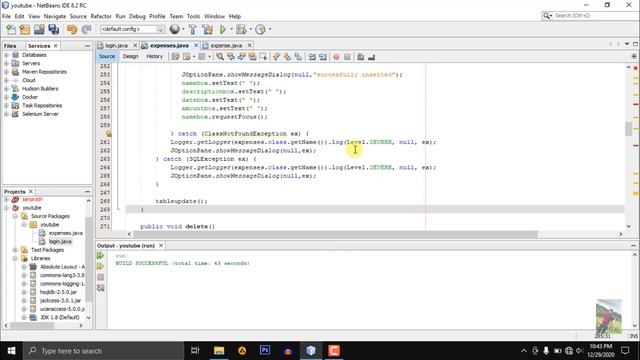Click the Stop Macro Recording icon

pyautogui.click(x=347, y=57)
